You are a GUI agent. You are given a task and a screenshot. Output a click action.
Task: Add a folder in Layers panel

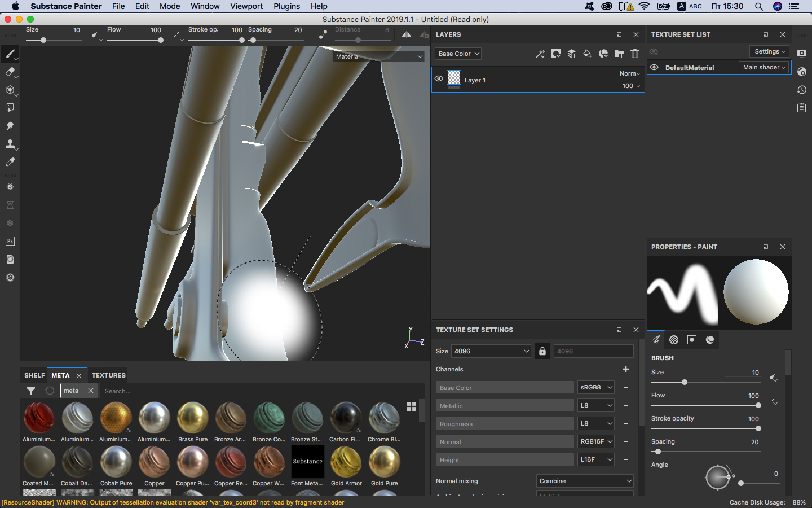pyautogui.click(x=619, y=54)
